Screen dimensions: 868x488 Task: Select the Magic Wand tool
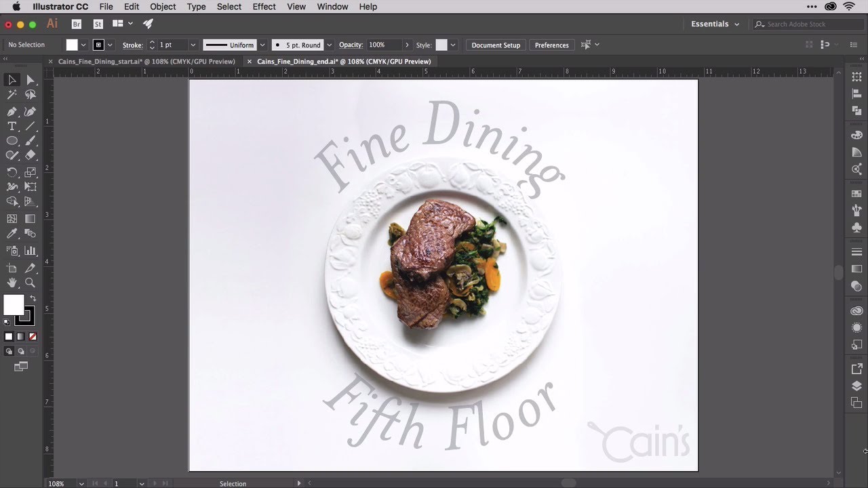[x=12, y=96]
